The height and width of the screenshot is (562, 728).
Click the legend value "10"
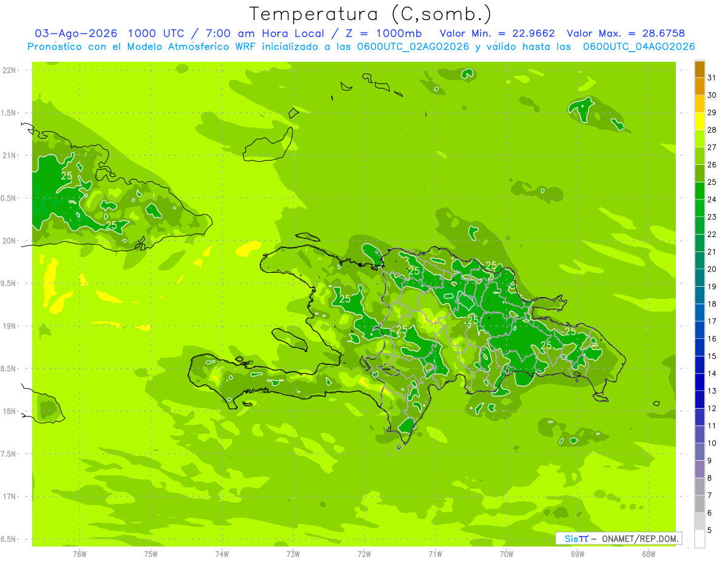pos(712,443)
